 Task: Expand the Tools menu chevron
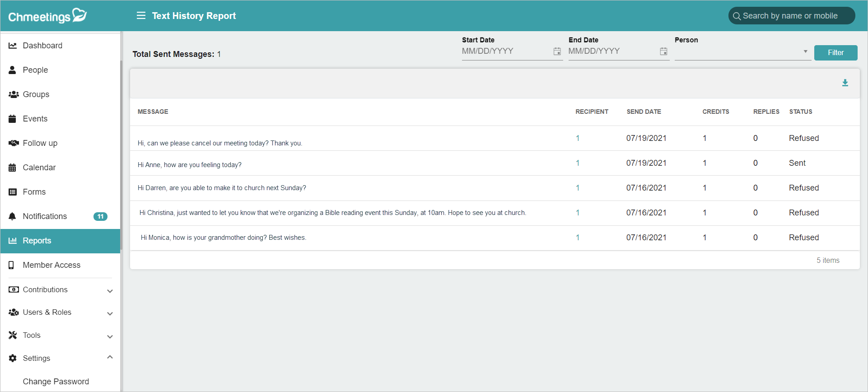[110, 336]
